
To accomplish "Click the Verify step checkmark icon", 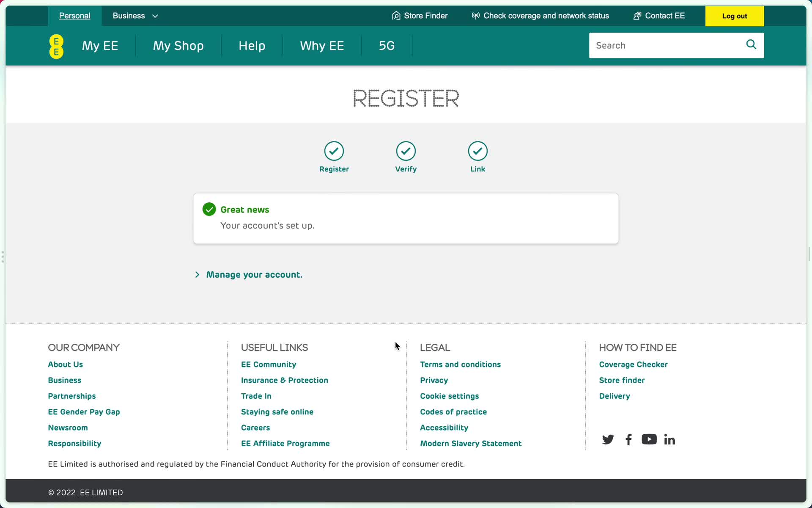I will click(406, 151).
